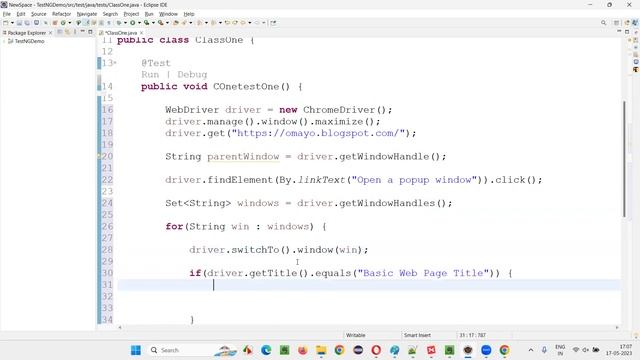Click the External Tools toolbar icon

(x=161, y=23)
